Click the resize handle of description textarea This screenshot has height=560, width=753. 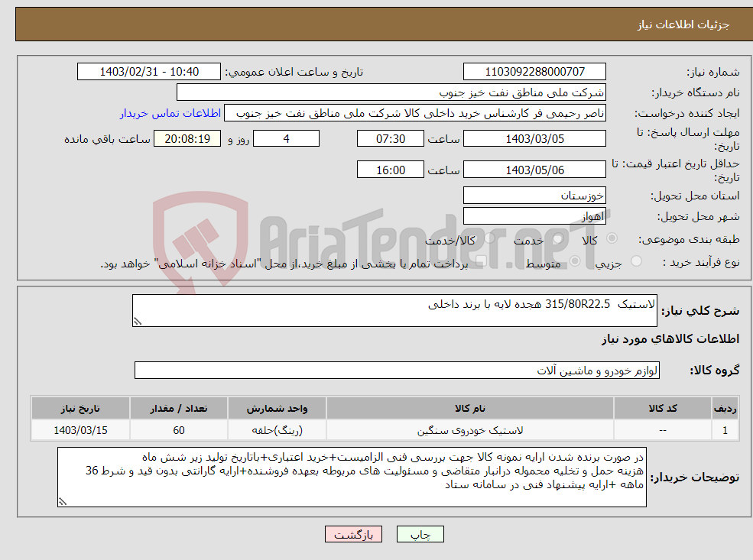pos(138,322)
